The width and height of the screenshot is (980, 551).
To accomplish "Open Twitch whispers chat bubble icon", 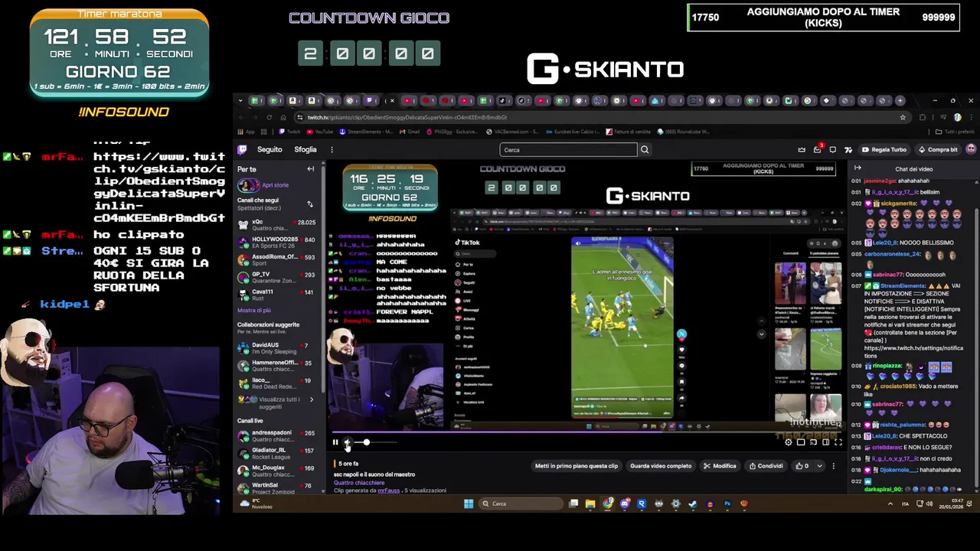I will click(x=833, y=150).
